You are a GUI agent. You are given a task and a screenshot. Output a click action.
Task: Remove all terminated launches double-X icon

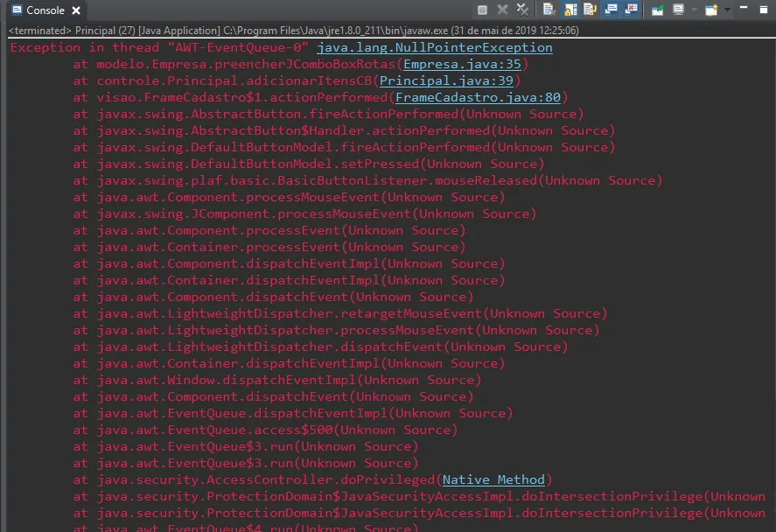point(522,10)
